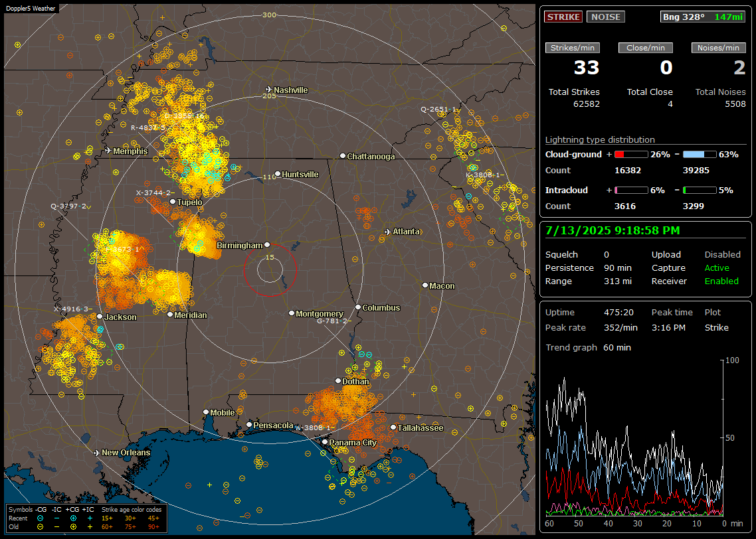Viewport: 756px width, 539px height.
Task: Click the Old +CG symbol in legend
Action: (x=73, y=527)
